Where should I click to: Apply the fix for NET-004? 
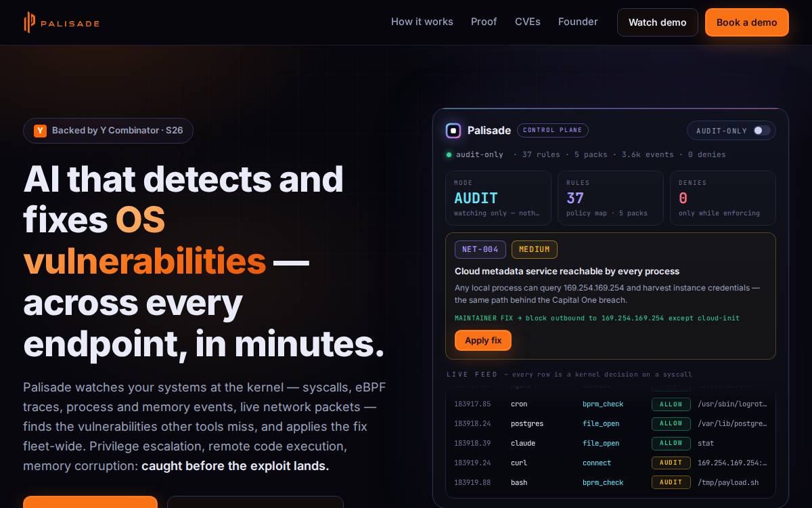click(x=483, y=340)
